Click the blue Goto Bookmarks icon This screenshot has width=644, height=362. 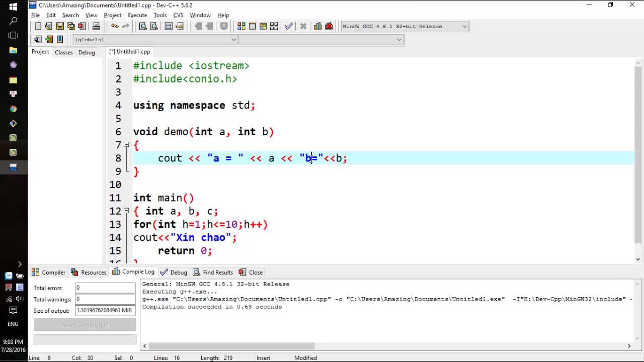pyautogui.click(x=60, y=40)
